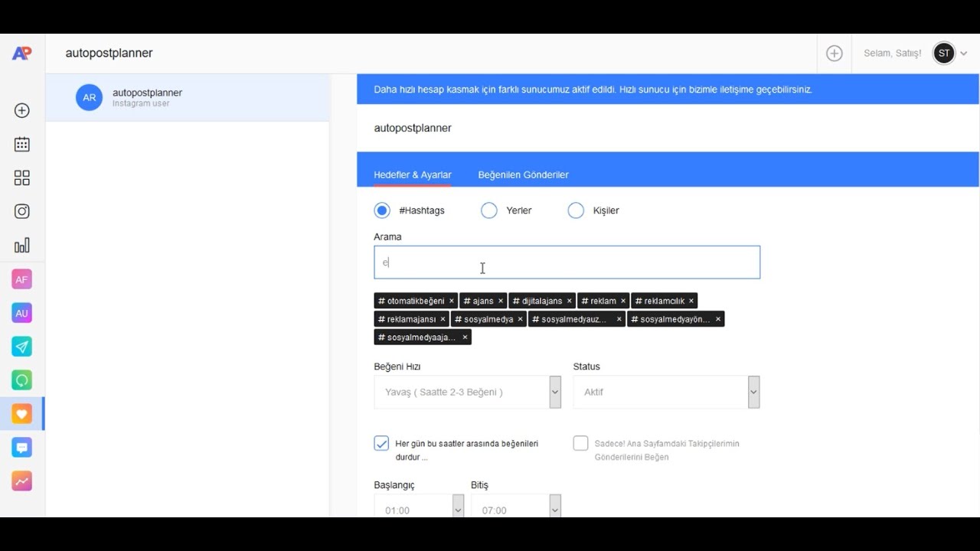Click the '# reklam' tag label
The image size is (980, 551).
[x=599, y=301]
